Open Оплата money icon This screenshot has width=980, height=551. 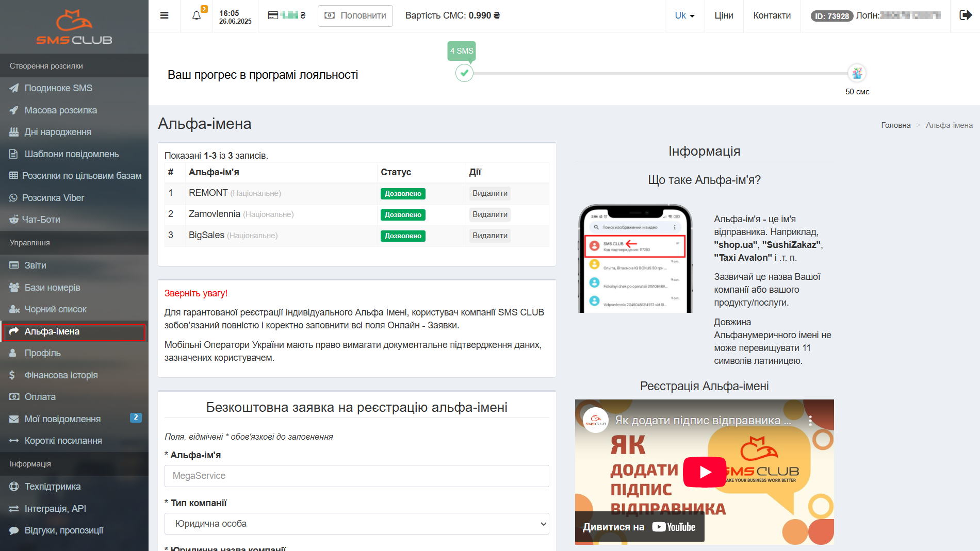14,397
